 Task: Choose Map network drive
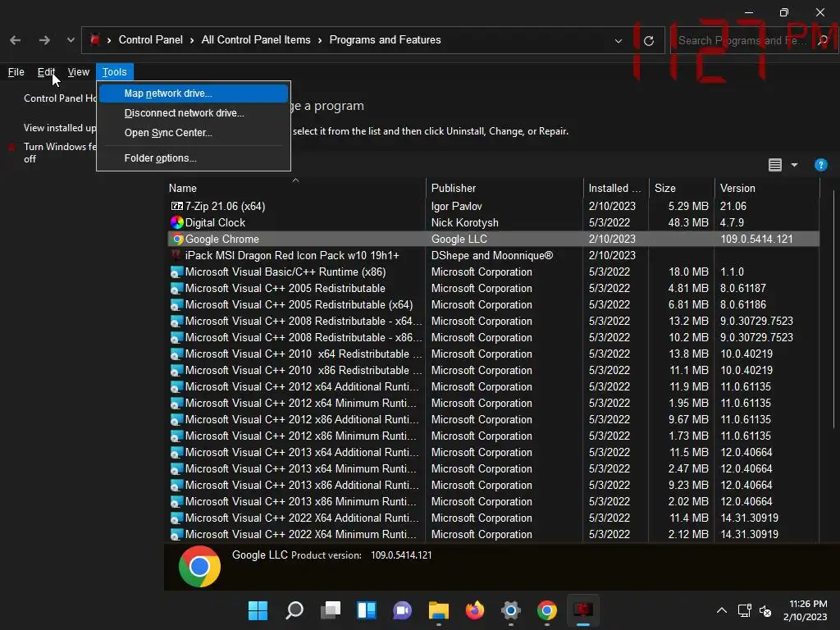[x=194, y=94]
